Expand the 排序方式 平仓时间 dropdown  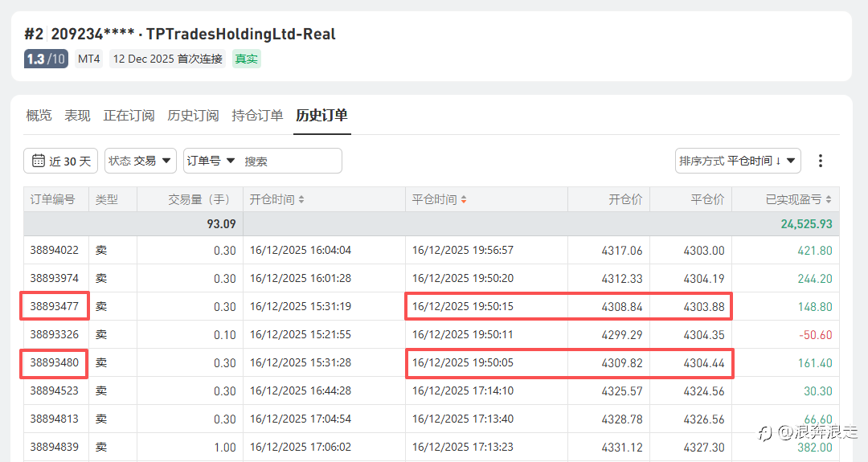pyautogui.click(x=738, y=161)
